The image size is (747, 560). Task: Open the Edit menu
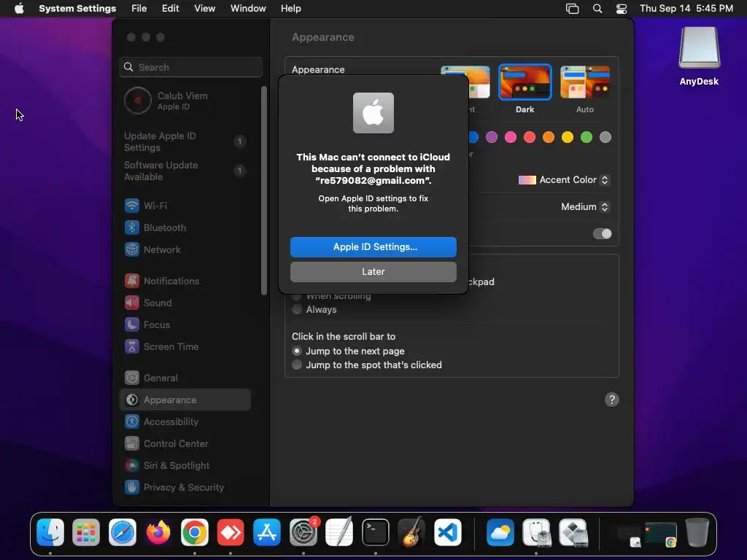pyautogui.click(x=170, y=9)
